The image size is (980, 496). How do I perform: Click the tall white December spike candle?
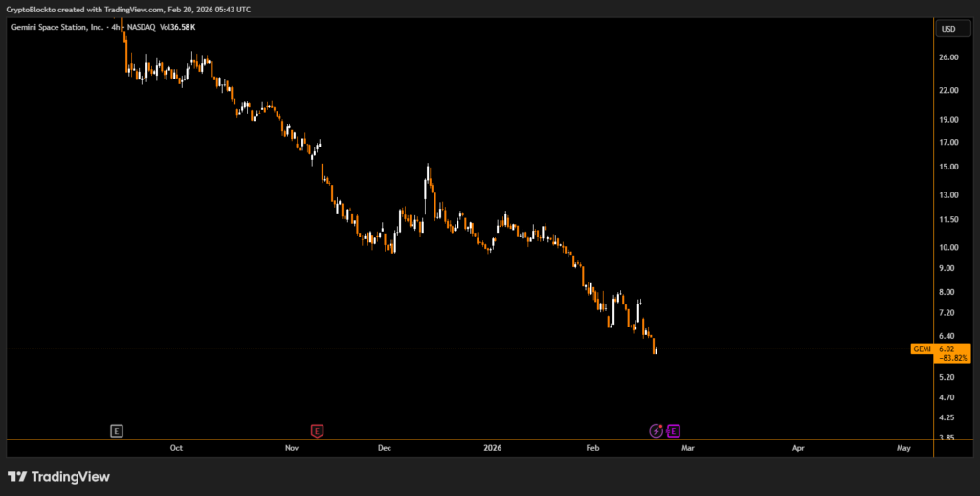(427, 182)
